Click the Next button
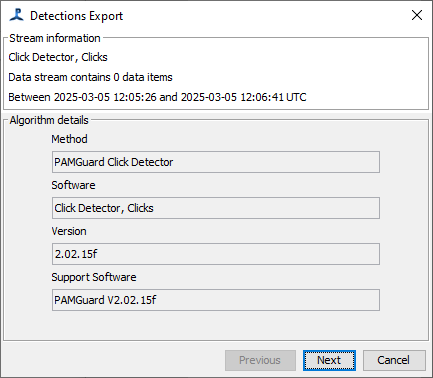Viewport: 433px width, 378px height. pyautogui.click(x=329, y=360)
